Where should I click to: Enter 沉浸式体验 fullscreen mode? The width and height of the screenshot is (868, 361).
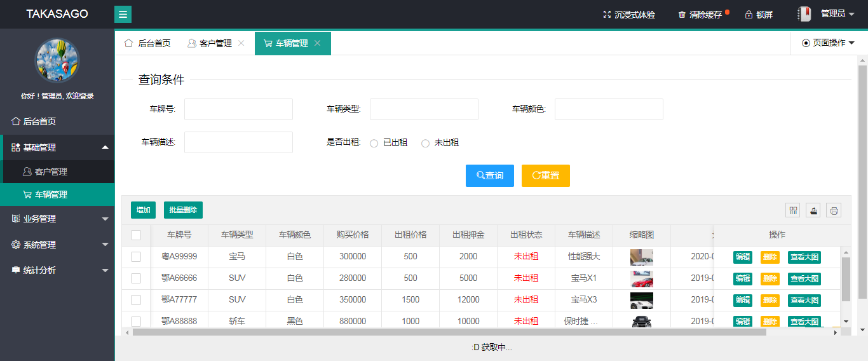[x=628, y=15]
